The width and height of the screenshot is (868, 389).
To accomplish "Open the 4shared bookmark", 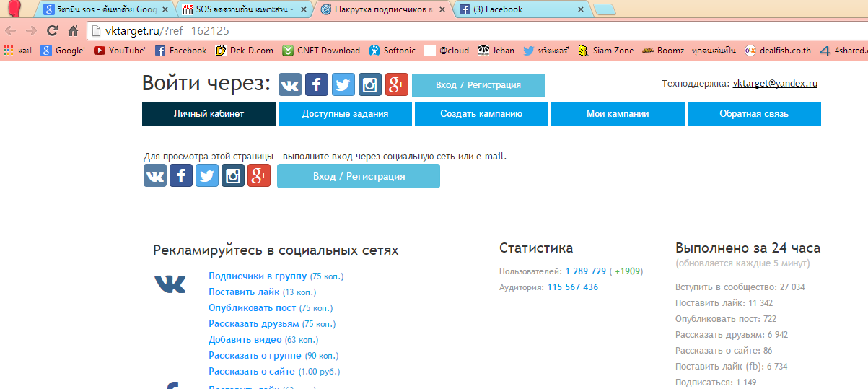I will [843, 51].
